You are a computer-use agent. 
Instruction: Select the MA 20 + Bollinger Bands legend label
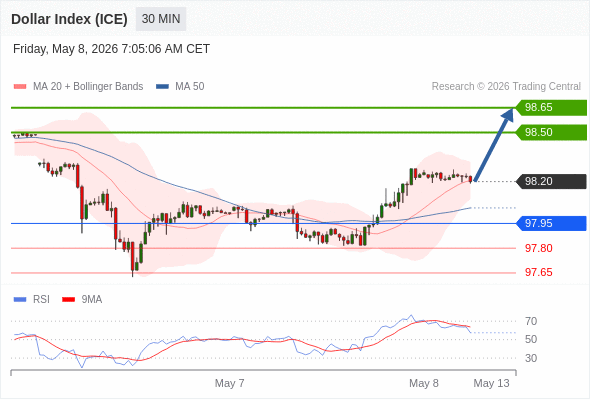pos(88,87)
